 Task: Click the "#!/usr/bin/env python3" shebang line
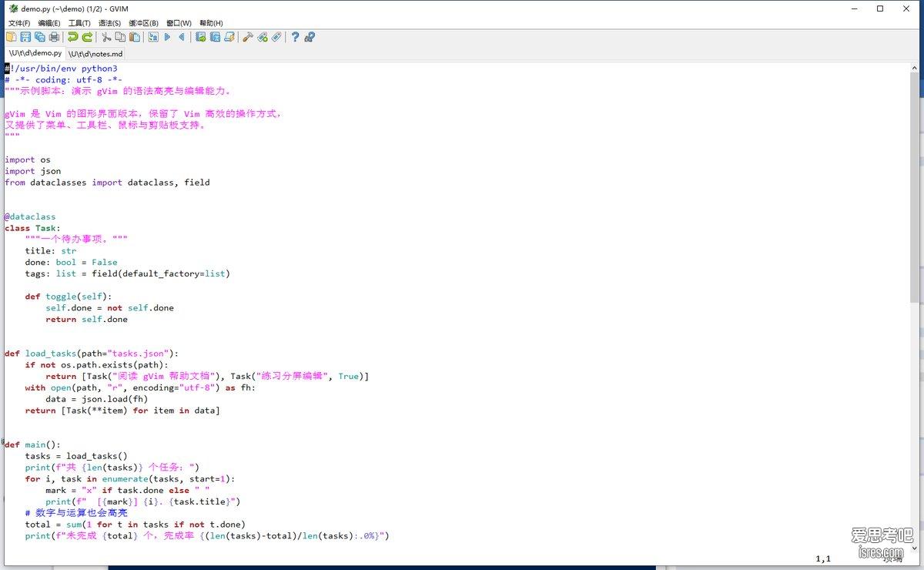[61, 69]
